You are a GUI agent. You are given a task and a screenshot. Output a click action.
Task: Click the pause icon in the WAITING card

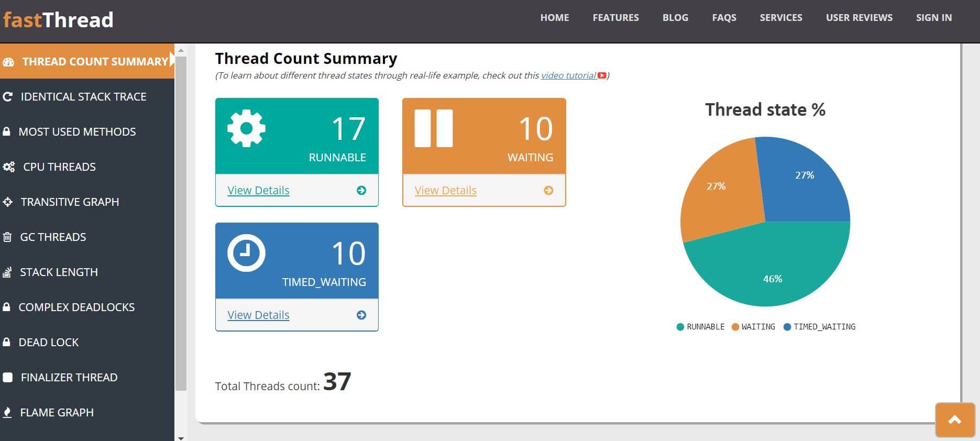(433, 128)
